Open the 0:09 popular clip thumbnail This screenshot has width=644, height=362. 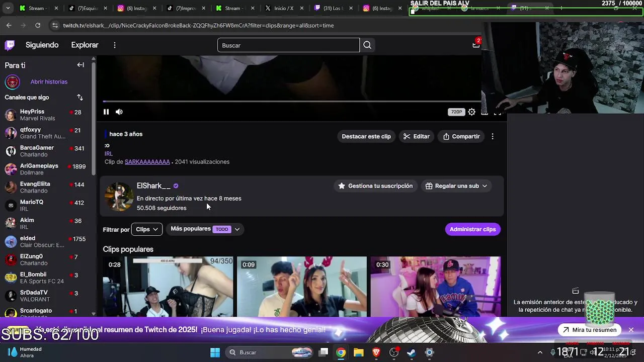point(302,287)
